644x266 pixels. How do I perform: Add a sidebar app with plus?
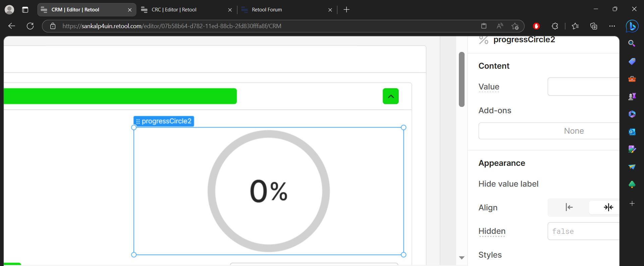pos(632,203)
